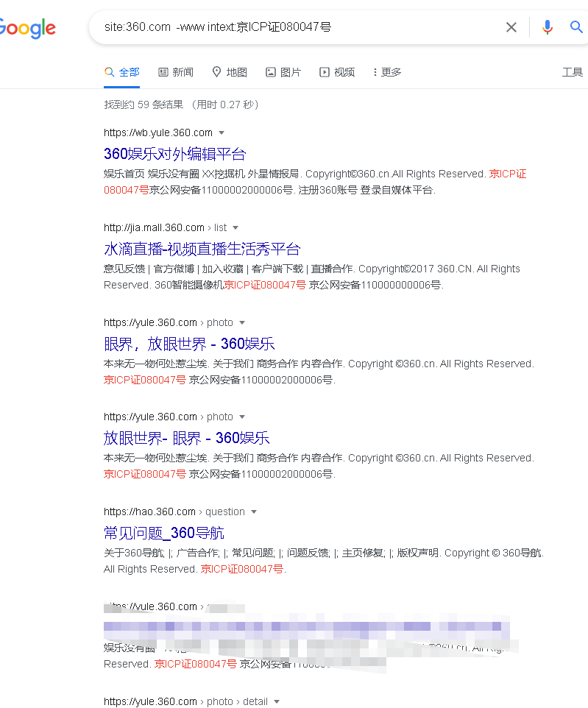Expand arrow beside yule.360.com photo above 眼界，放眼世界
This screenshot has width=588, height=708.
[242, 322]
